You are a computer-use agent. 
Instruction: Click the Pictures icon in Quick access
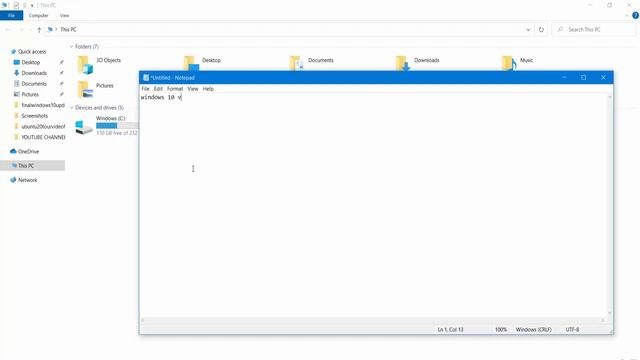click(16, 94)
